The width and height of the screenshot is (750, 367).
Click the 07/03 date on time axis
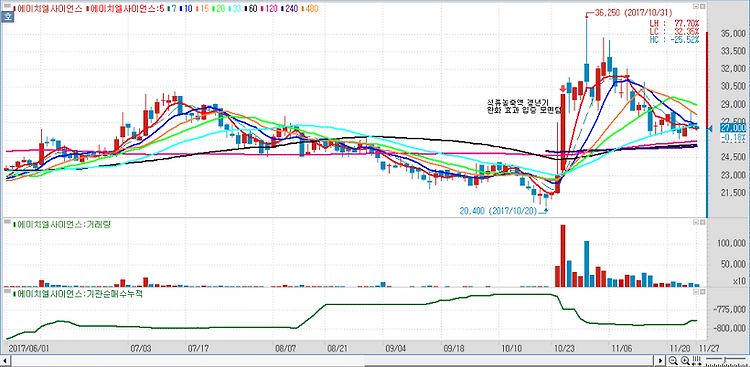pos(141,347)
